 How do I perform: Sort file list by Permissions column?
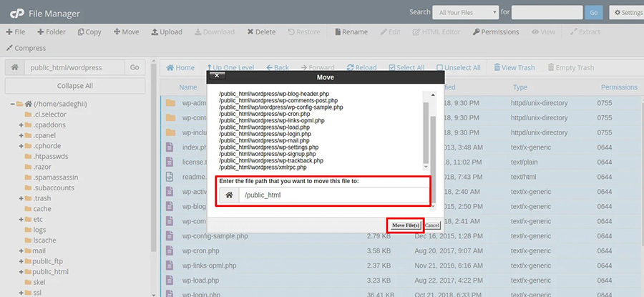point(618,87)
